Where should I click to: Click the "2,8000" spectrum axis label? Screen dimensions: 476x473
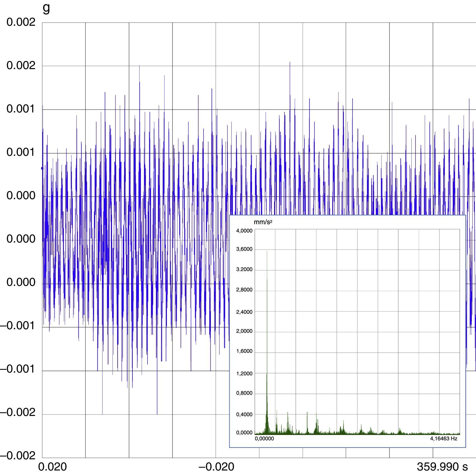click(244, 290)
